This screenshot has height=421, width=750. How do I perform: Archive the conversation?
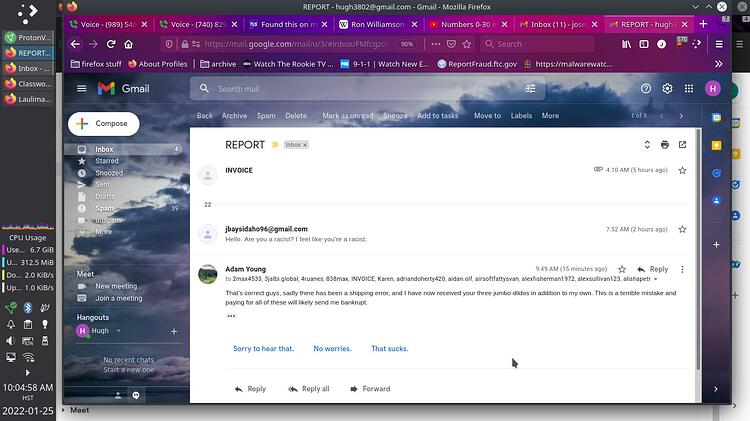click(234, 116)
